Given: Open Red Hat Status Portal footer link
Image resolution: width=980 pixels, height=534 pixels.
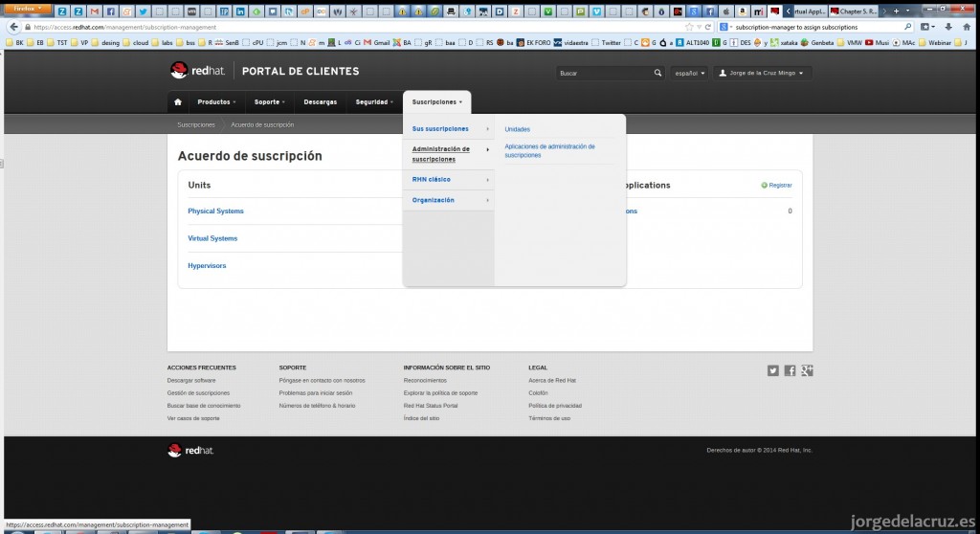Looking at the screenshot, I should (x=431, y=405).
